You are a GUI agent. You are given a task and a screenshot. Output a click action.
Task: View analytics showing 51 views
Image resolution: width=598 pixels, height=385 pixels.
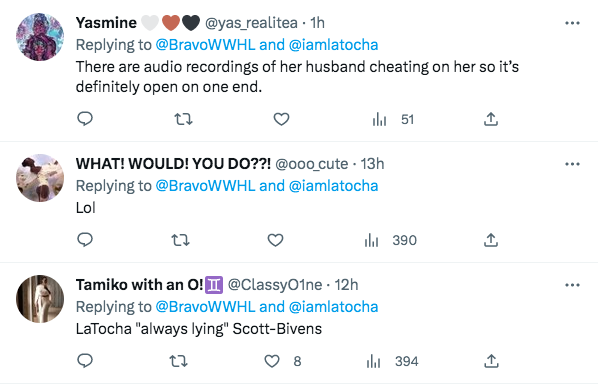coord(393,120)
